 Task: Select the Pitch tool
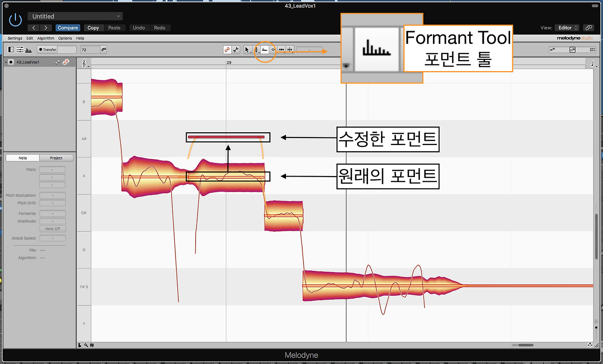coord(256,49)
